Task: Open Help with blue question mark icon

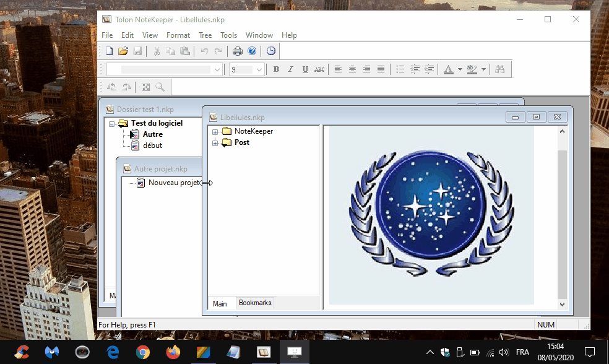Action: tap(252, 51)
